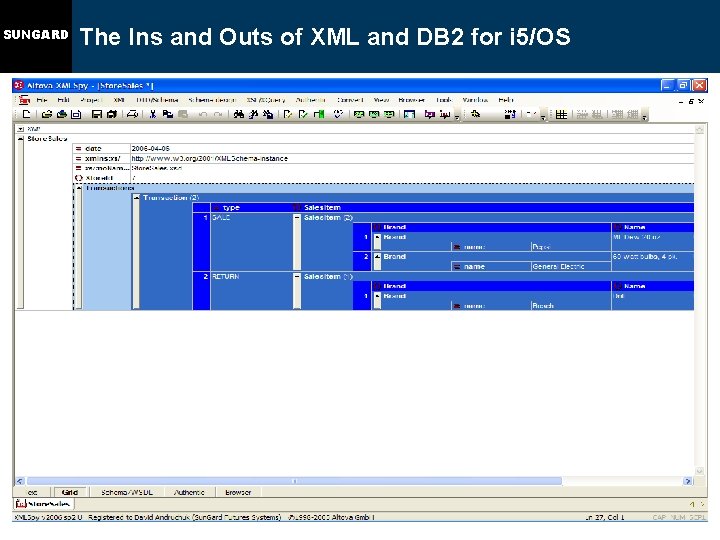This screenshot has width=720, height=540.
Task: Click the date value 2006-04-06
Action: [x=151, y=149]
